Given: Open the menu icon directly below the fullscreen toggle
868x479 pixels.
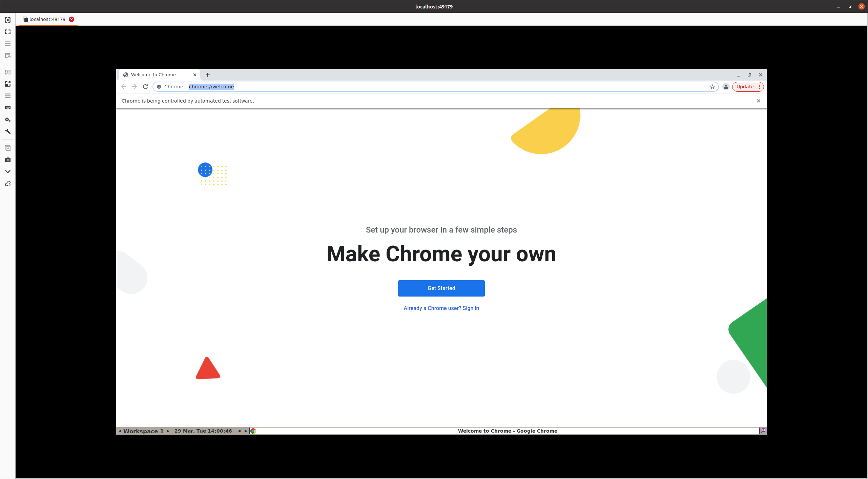Looking at the screenshot, I should [8, 44].
